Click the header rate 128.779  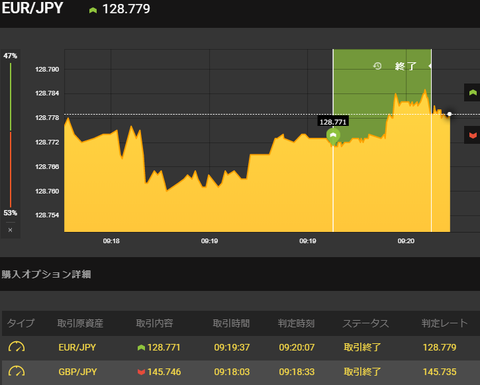[126, 9]
